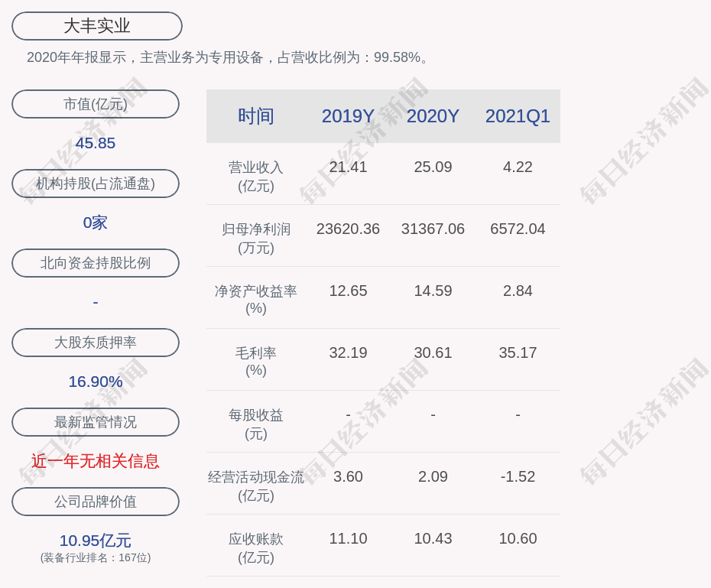Click cash flow value 3.60

(x=348, y=476)
